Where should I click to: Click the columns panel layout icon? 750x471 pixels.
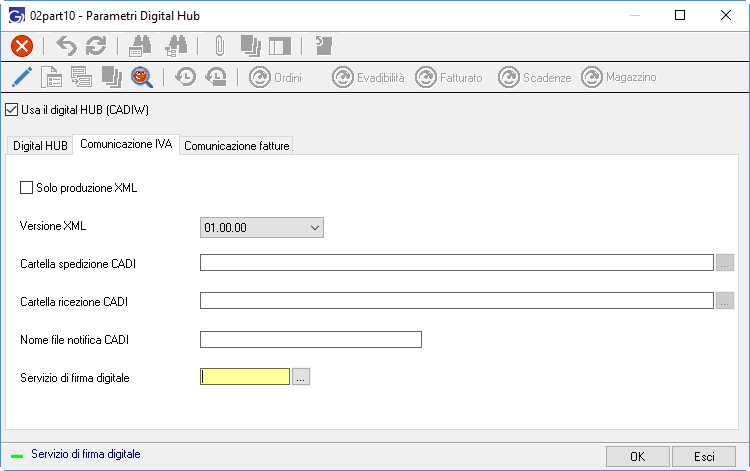point(280,46)
